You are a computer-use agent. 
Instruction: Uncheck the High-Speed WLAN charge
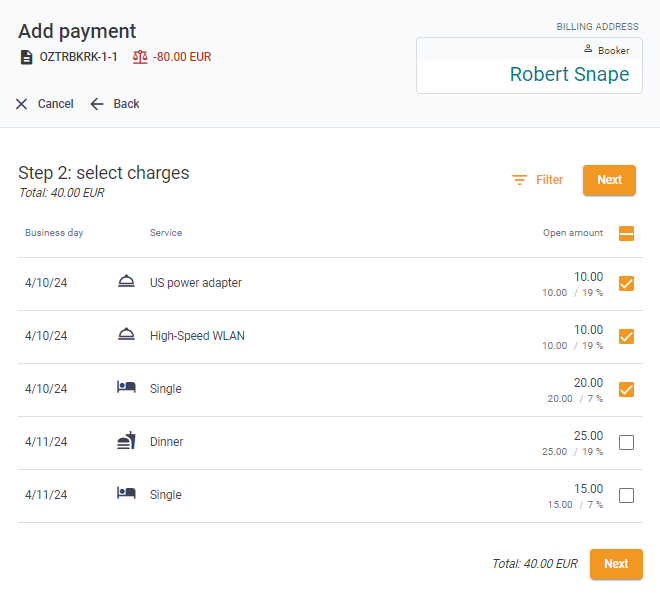627,337
